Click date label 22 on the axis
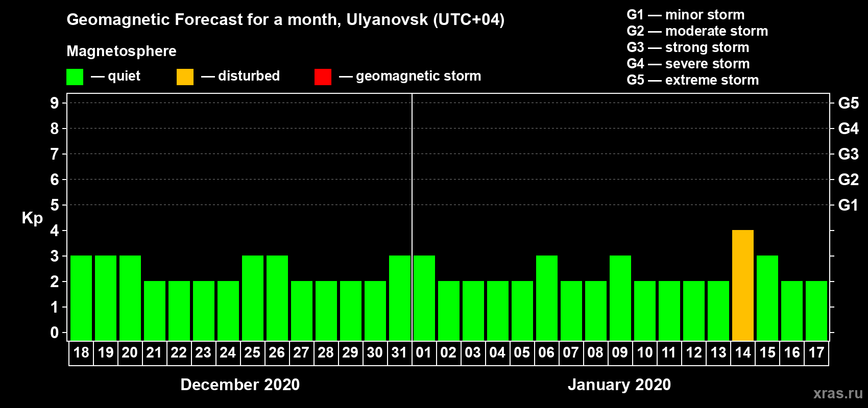The height and width of the screenshot is (408, 868). coord(179,352)
